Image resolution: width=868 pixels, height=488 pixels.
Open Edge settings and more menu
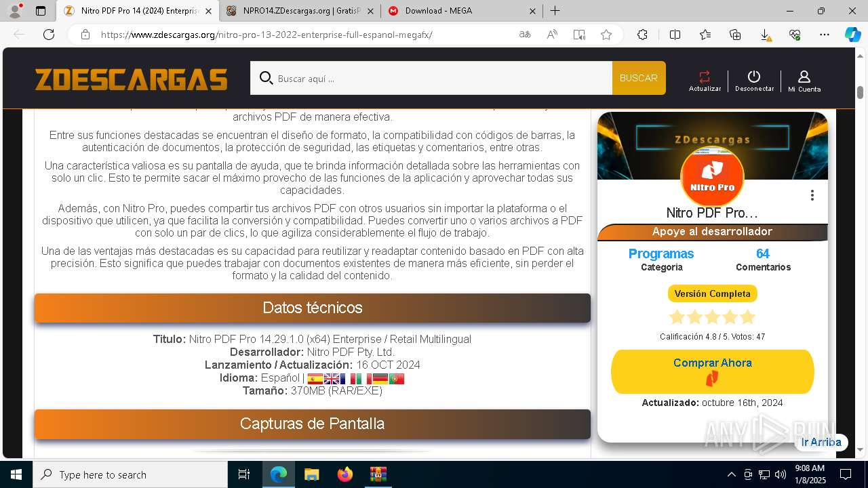825,35
